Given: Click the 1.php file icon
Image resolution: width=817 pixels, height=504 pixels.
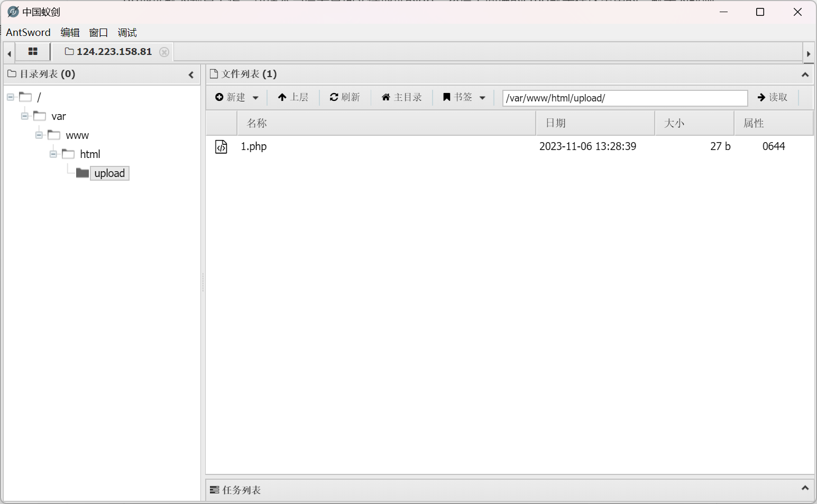Looking at the screenshot, I should point(221,147).
